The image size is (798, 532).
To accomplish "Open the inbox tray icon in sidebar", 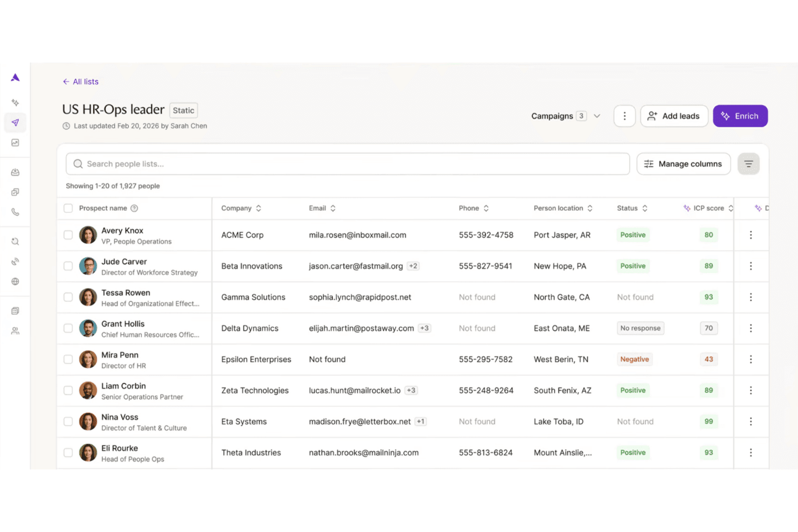I will (x=15, y=172).
